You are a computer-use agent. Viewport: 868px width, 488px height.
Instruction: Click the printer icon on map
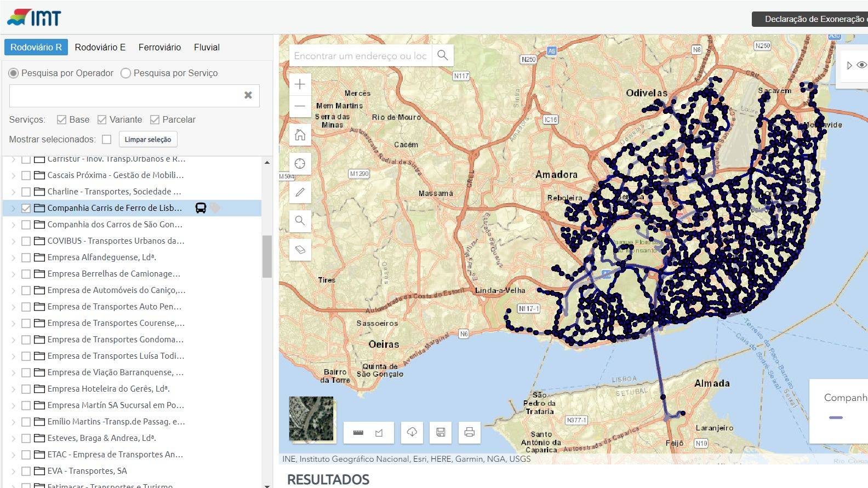469,433
